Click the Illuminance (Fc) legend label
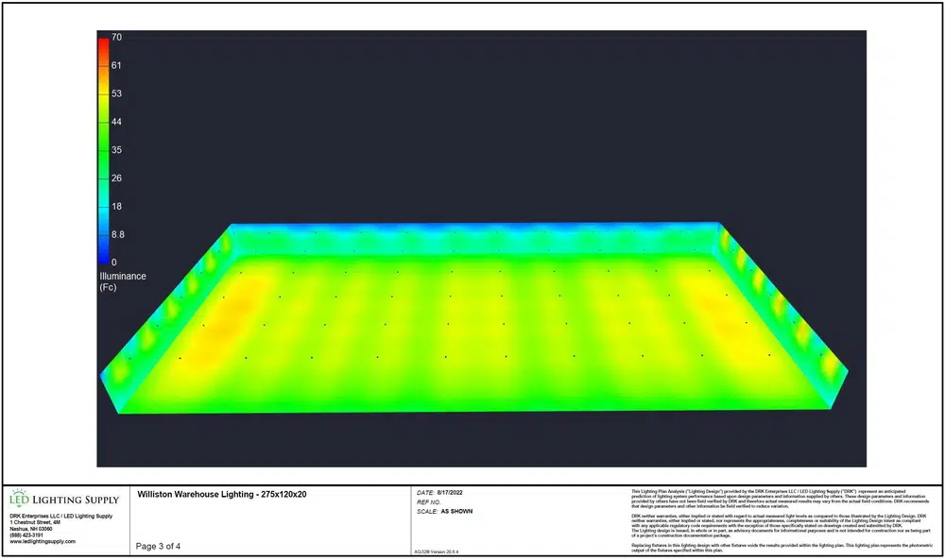Screen dimensions: 945x560 123,281
